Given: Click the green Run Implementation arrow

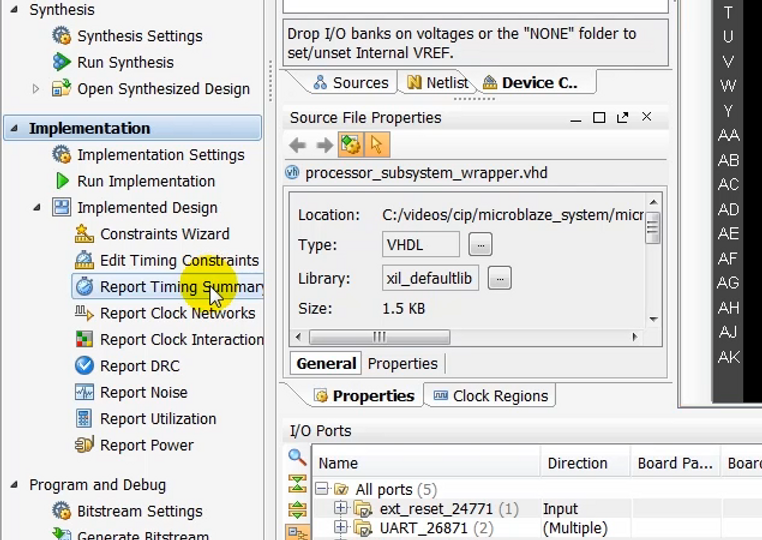Looking at the screenshot, I should point(62,181).
